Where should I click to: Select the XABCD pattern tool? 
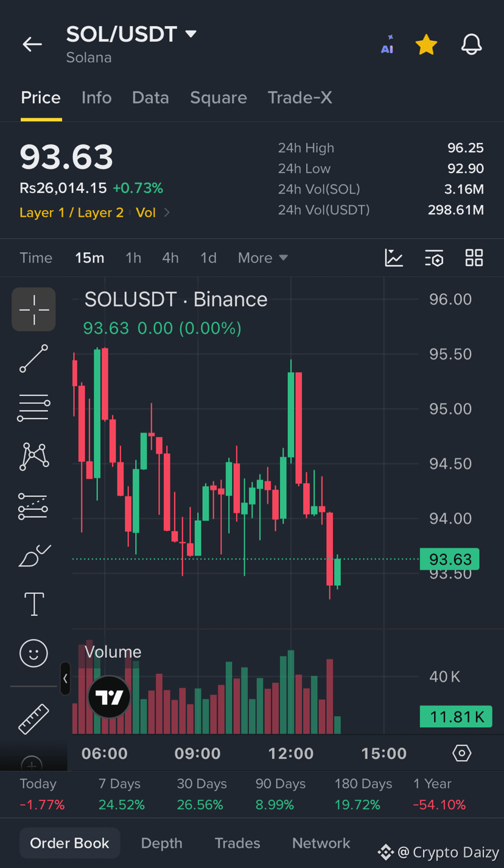pyautogui.click(x=33, y=457)
